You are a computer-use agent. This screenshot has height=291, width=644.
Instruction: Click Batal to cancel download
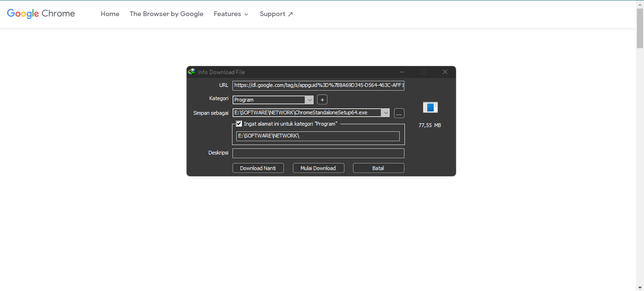pos(378,168)
